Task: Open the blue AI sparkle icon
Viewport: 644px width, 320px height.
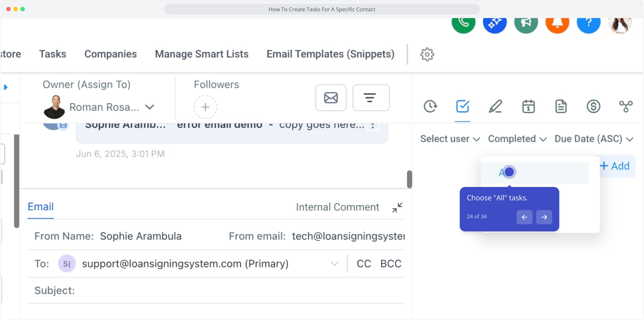Action: click(x=495, y=23)
